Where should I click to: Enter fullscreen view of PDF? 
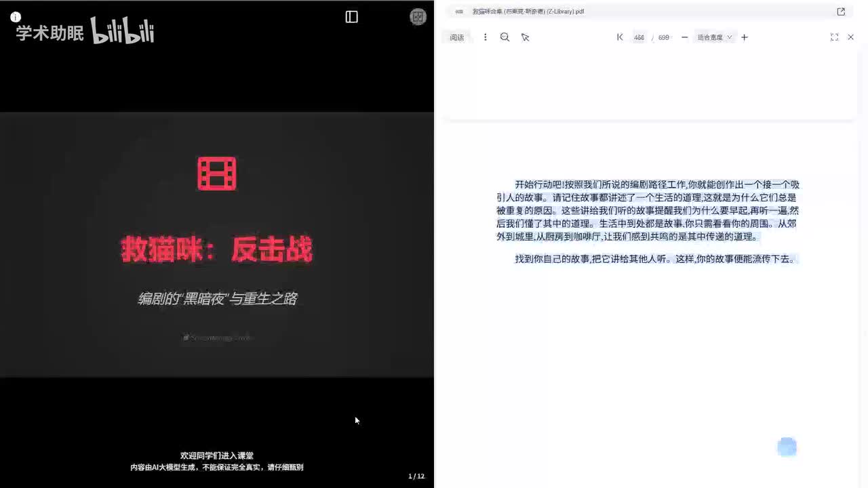tap(834, 37)
